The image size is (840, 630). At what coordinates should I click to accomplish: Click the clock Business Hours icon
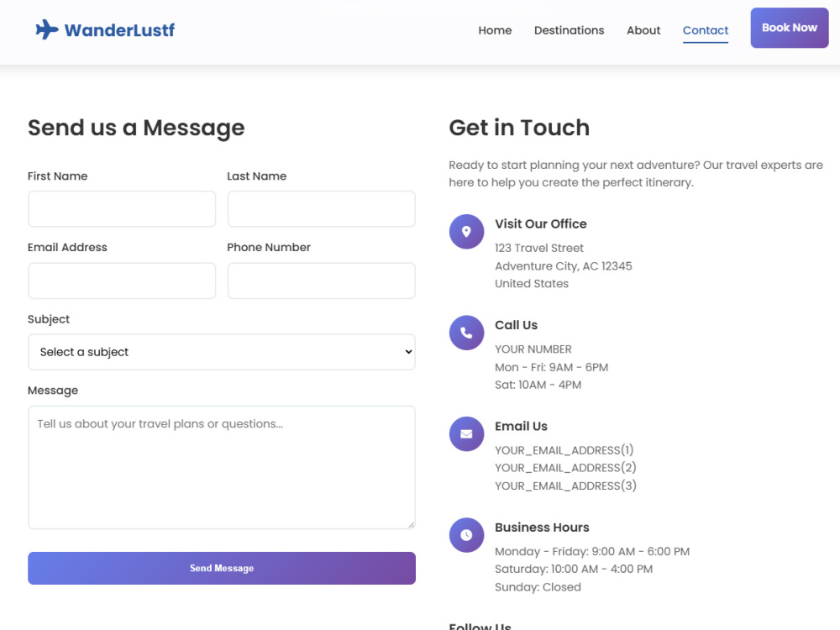[x=466, y=534]
